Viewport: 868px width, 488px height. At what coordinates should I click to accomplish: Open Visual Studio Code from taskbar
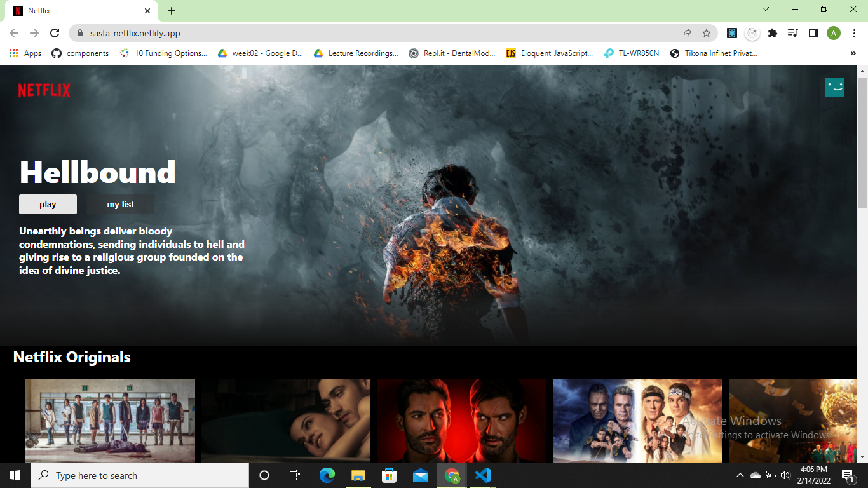483,475
